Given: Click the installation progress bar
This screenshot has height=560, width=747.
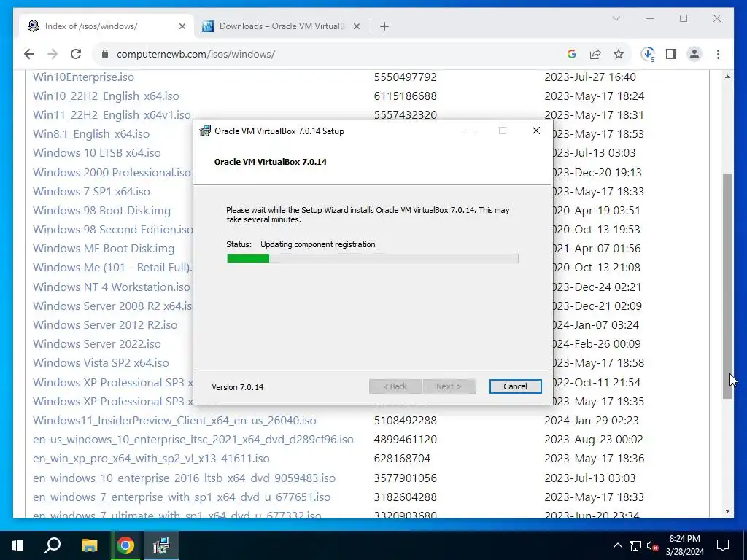Looking at the screenshot, I should coord(373,259).
